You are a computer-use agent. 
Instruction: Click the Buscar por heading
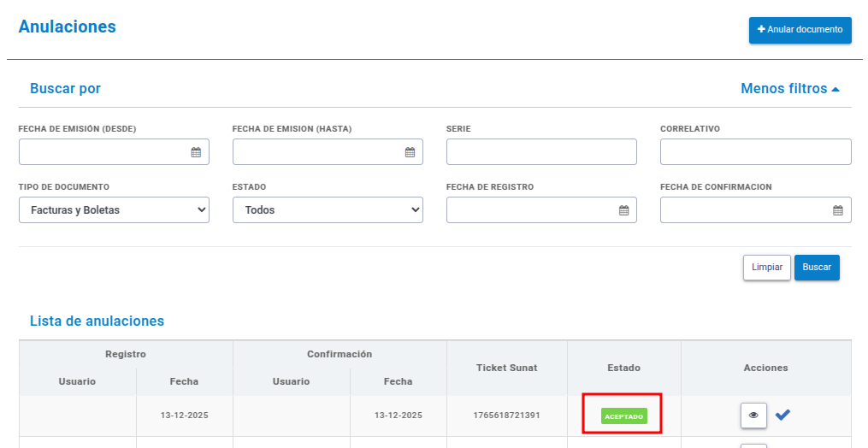pyautogui.click(x=65, y=89)
